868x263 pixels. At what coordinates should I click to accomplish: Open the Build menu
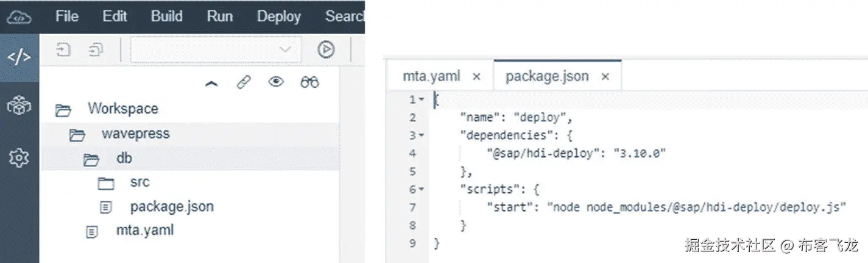click(166, 16)
